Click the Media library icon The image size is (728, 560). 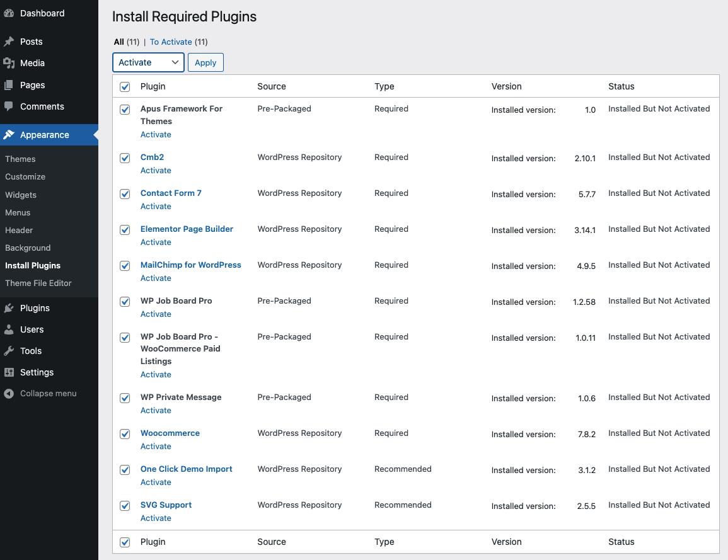point(9,63)
